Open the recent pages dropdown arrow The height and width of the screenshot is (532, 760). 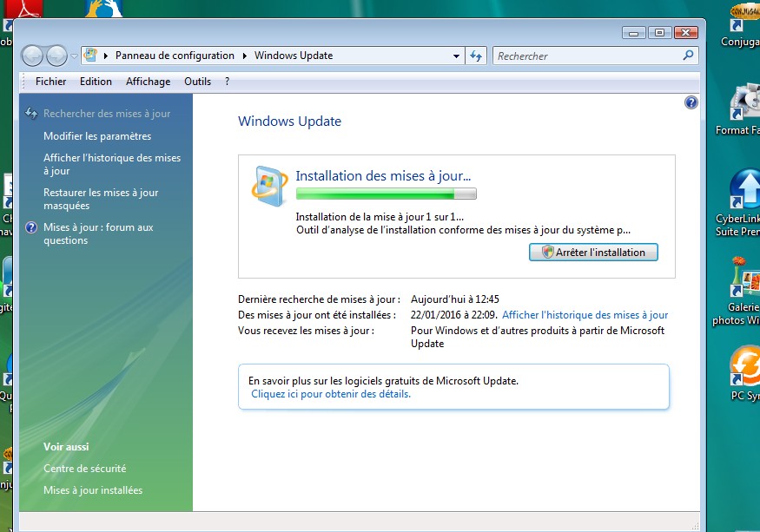74,56
